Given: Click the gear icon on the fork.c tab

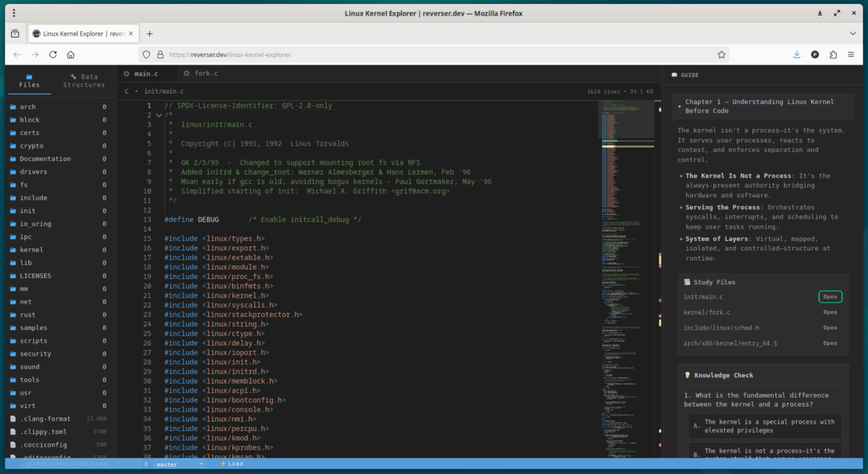Looking at the screenshot, I should pyautogui.click(x=185, y=73).
